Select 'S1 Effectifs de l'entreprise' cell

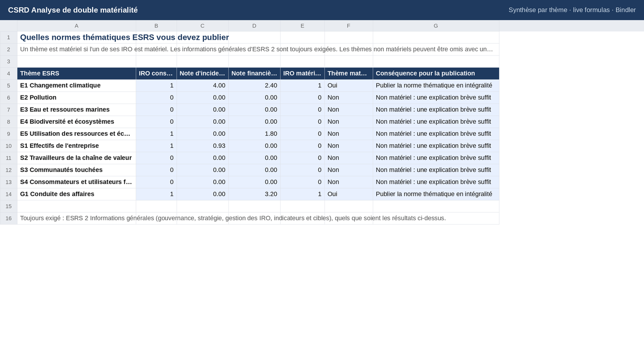pyautogui.click(x=76, y=146)
